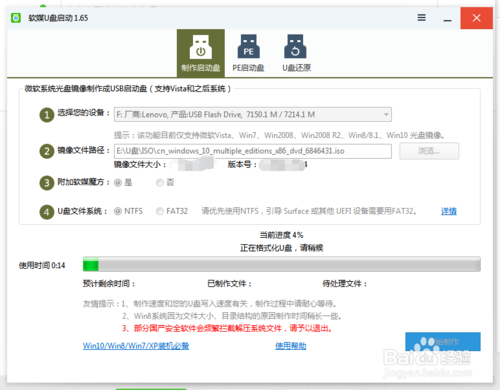Open the hamburger menu in the title bar
The image size is (500, 390).
(421, 18)
